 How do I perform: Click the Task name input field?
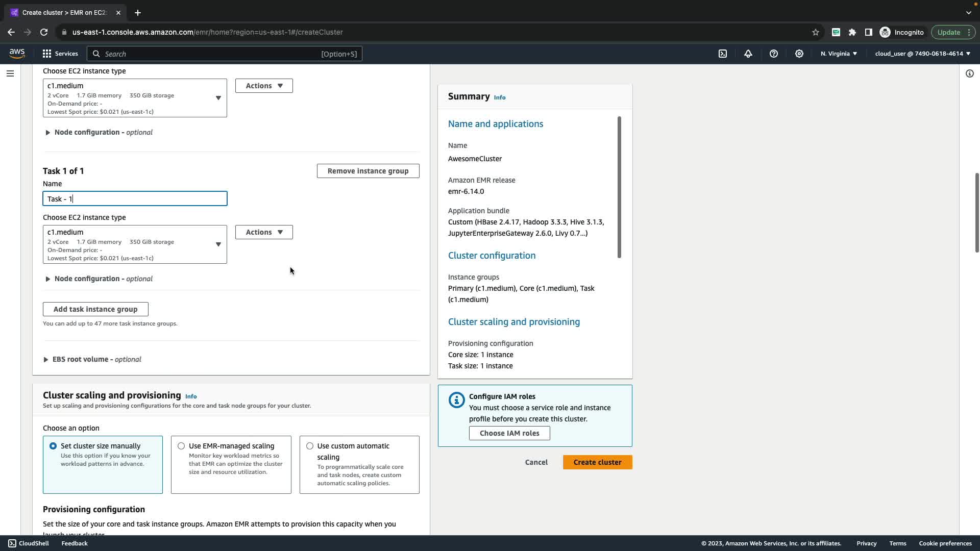pos(135,198)
